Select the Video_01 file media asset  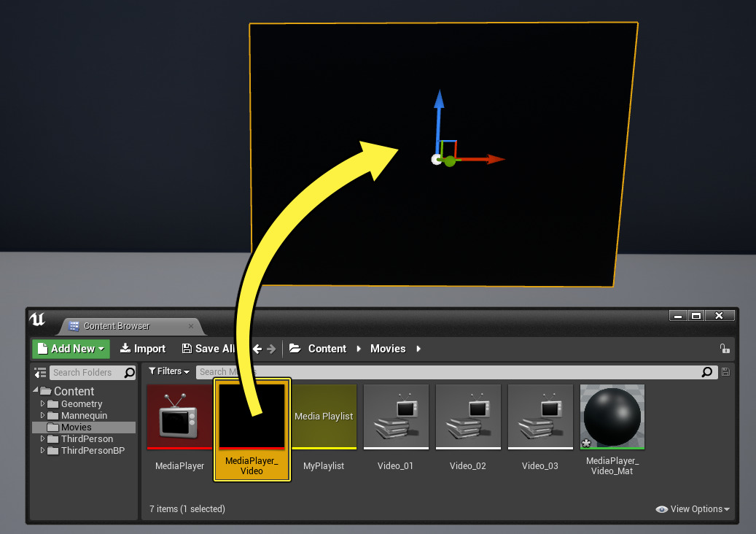point(396,417)
